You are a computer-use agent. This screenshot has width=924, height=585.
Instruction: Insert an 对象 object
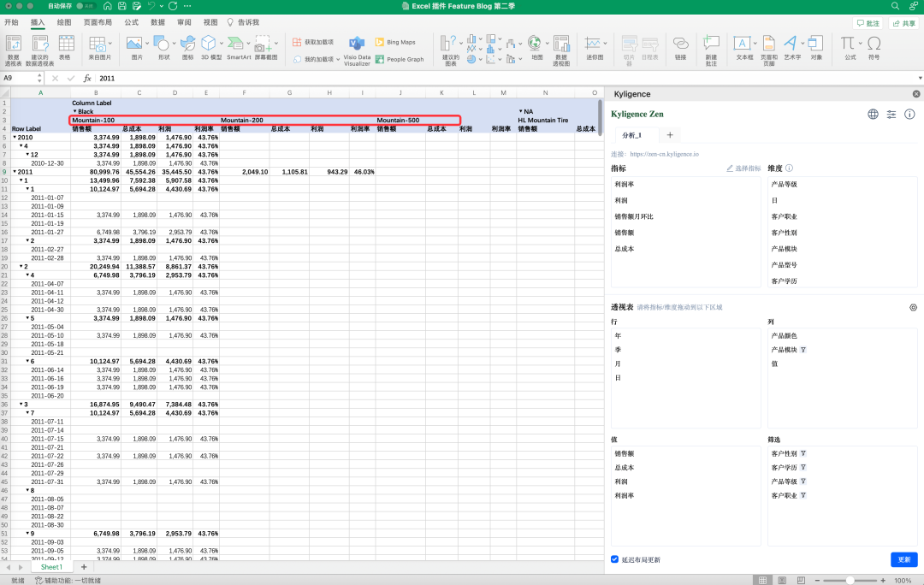(x=816, y=48)
